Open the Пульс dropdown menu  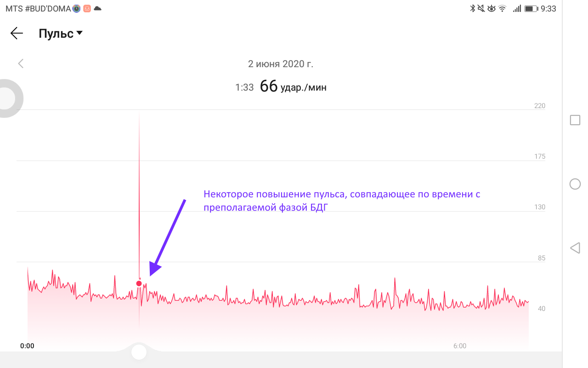coord(56,34)
